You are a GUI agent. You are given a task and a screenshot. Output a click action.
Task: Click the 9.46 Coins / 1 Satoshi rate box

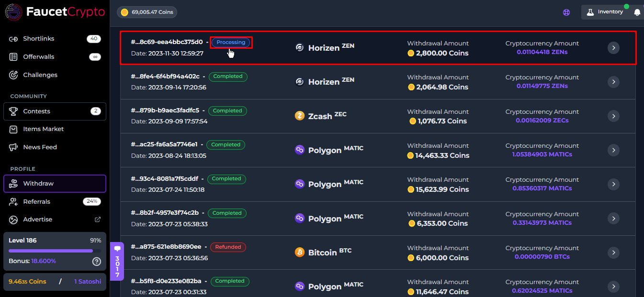tap(55, 282)
